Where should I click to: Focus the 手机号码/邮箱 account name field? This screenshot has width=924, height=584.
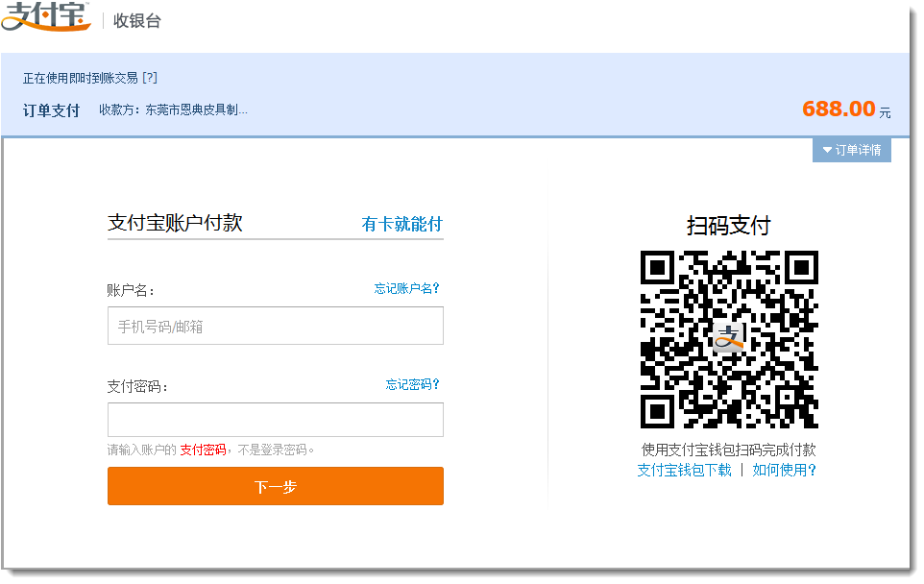[x=275, y=327]
